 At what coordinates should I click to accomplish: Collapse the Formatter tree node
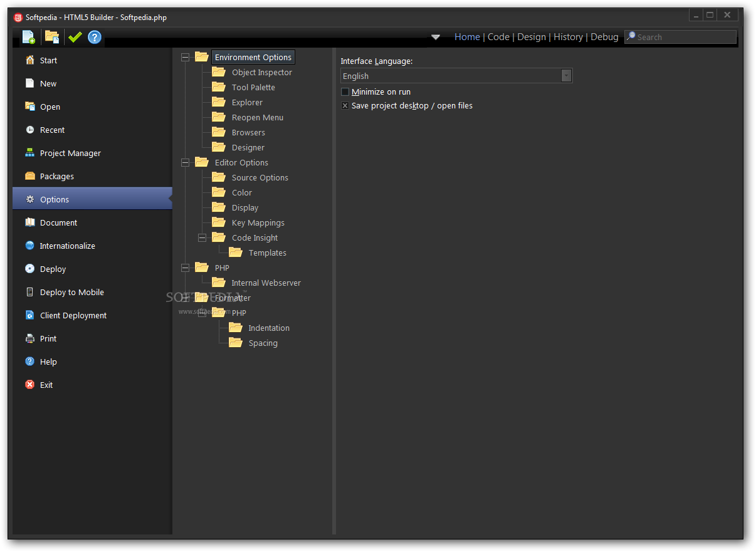tap(185, 298)
